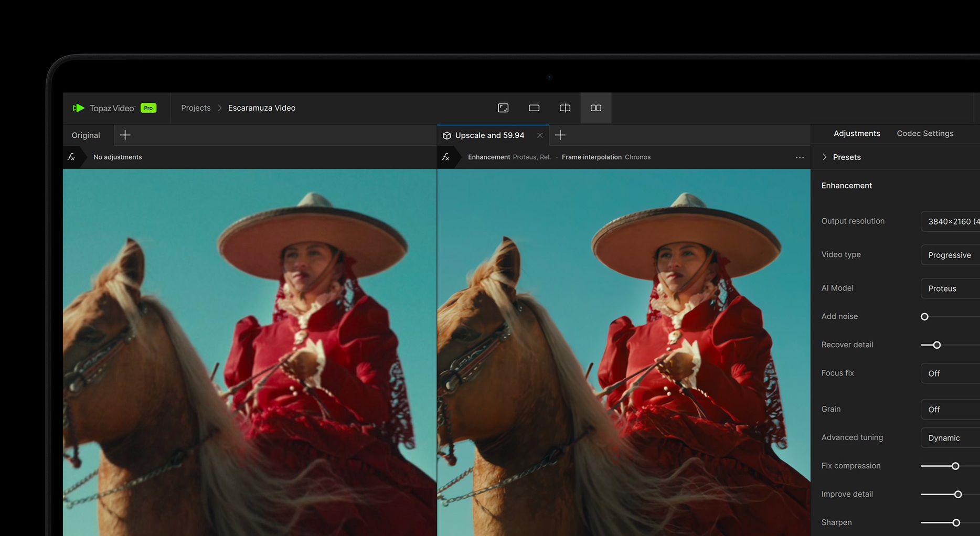This screenshot has height=536, width=980.
Task: Select the single-pane view layout icon
Action: click(534, 108)
